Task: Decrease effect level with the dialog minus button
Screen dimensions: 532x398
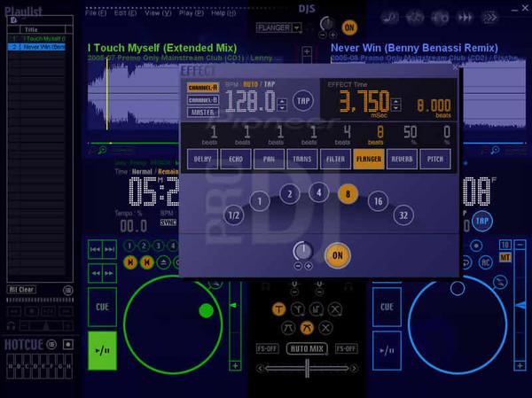Action: (x=298, y=266)
